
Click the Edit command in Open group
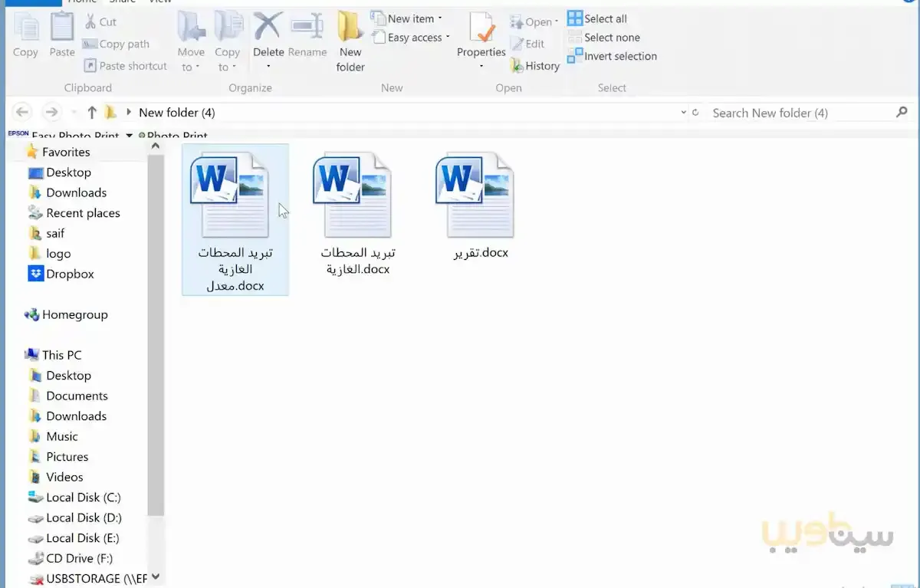click(x=527, y=44)
